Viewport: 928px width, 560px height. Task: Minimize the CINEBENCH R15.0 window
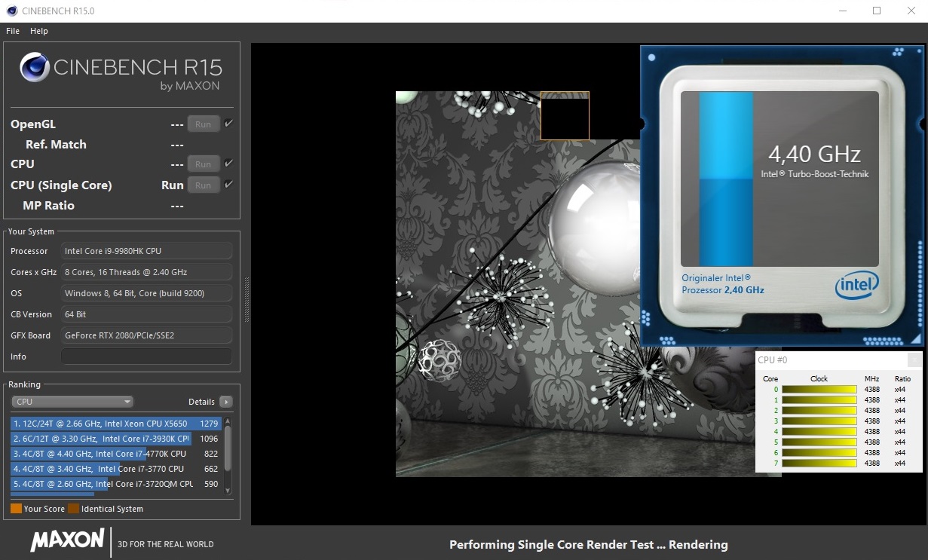point(841,11)
